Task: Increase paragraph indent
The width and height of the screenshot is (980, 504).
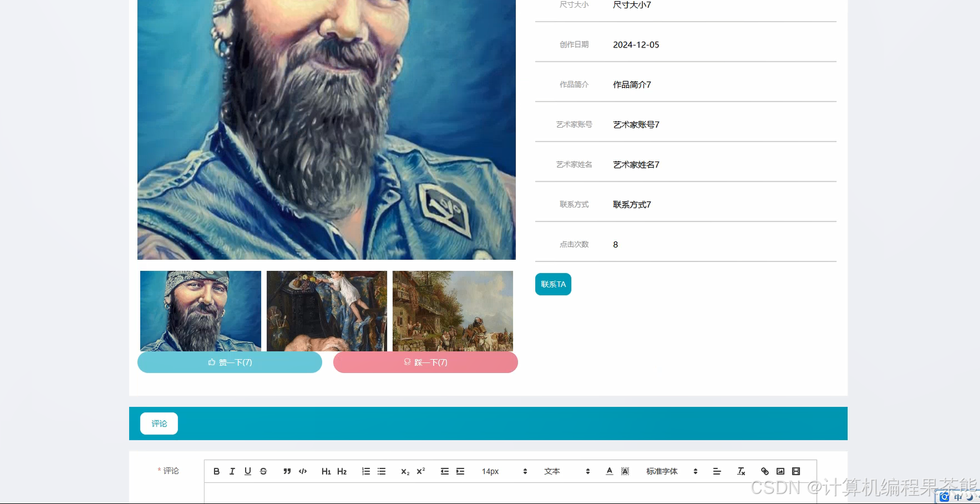Action: 460,471
